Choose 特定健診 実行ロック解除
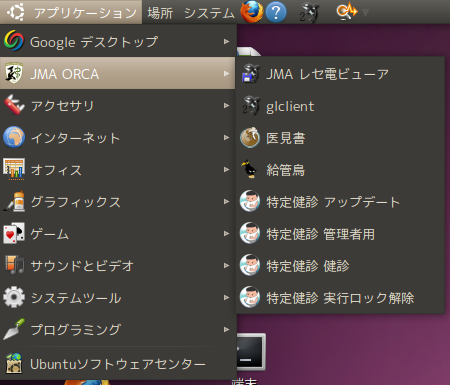 (x=340, y=297)
